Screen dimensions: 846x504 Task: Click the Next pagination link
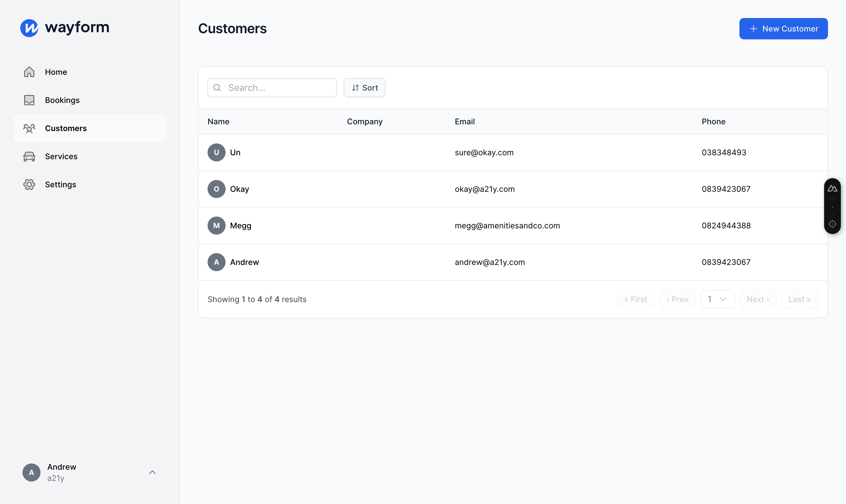(758, 299)
